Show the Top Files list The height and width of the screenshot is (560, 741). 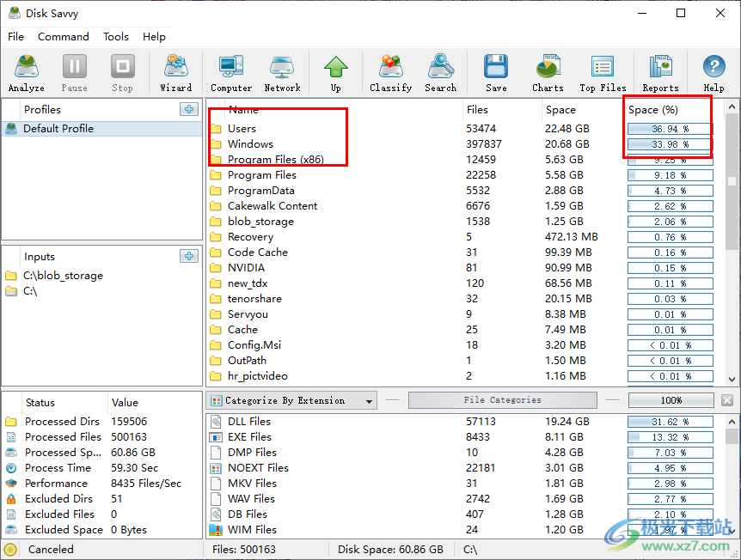pyautogui.click(x=603, y=73)
